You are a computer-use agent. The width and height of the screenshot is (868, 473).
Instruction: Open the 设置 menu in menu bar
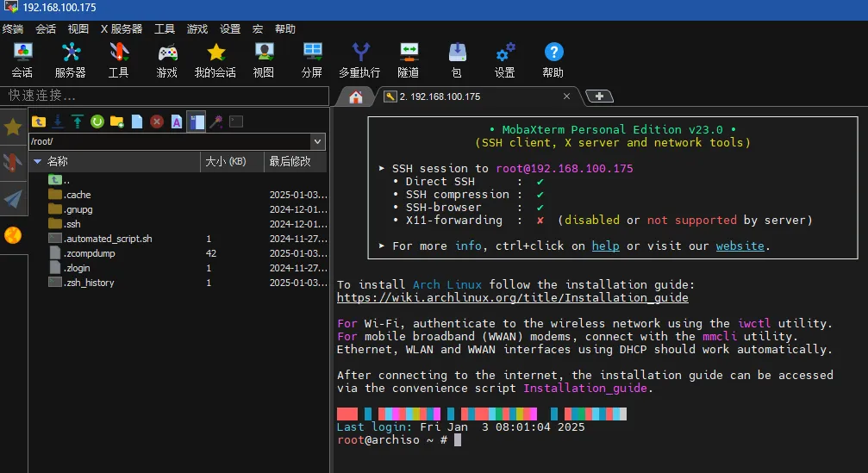coord(230,28)
